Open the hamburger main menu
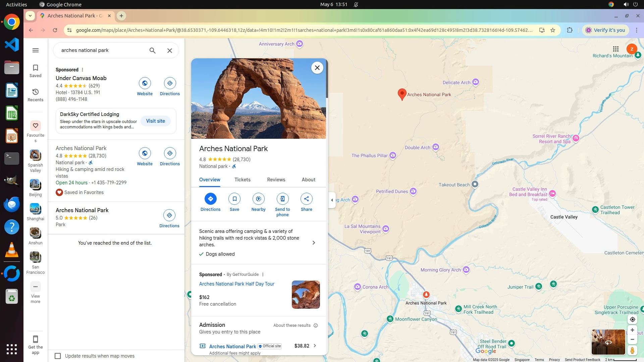This screenshot has width=644, height=362. tap(36, 50)
